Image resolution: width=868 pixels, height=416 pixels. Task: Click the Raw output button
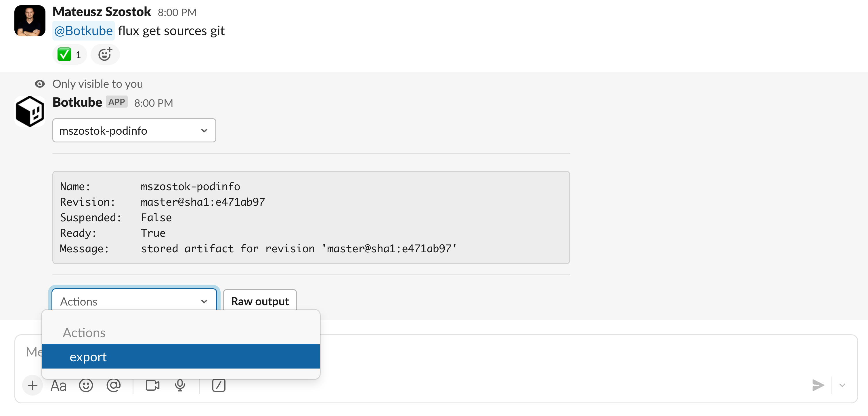point(260,300)
